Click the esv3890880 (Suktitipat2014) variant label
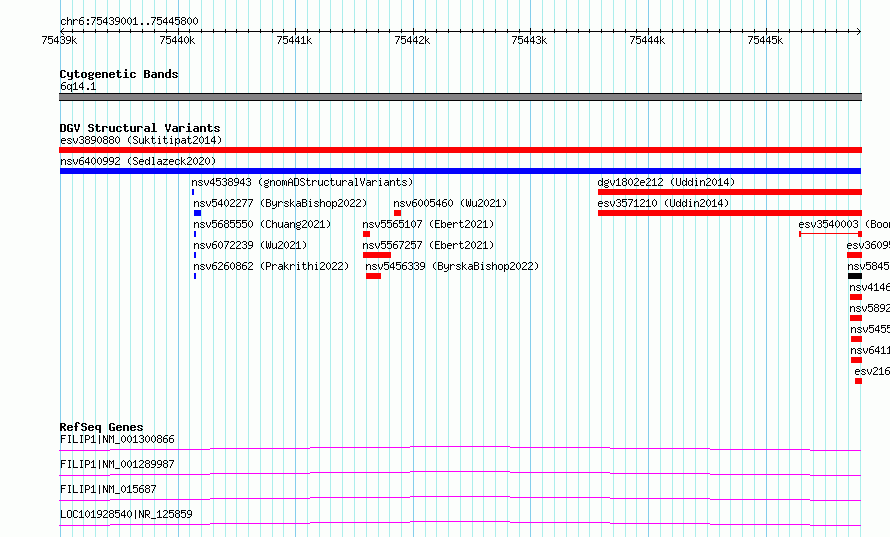The image size is (890, 537). [x=141, y=140]
